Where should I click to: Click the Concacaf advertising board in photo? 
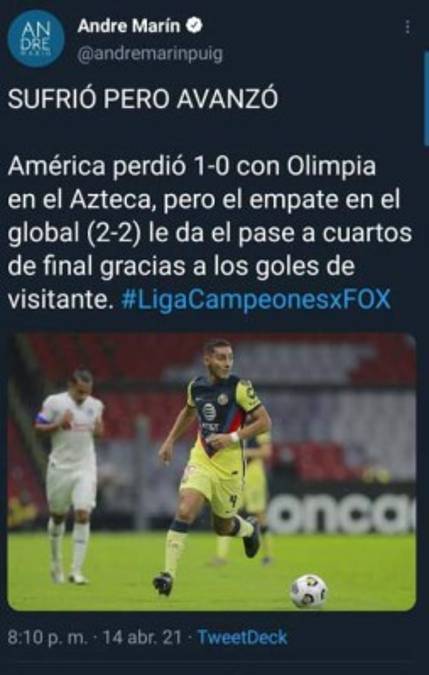point(340,513)
